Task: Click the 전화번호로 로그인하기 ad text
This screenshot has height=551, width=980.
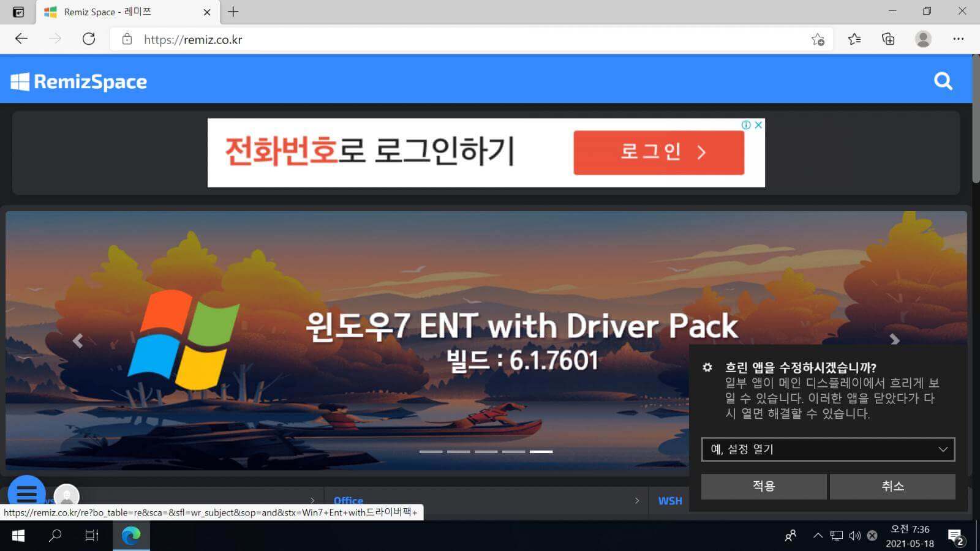Action: (x=370, y=151)
